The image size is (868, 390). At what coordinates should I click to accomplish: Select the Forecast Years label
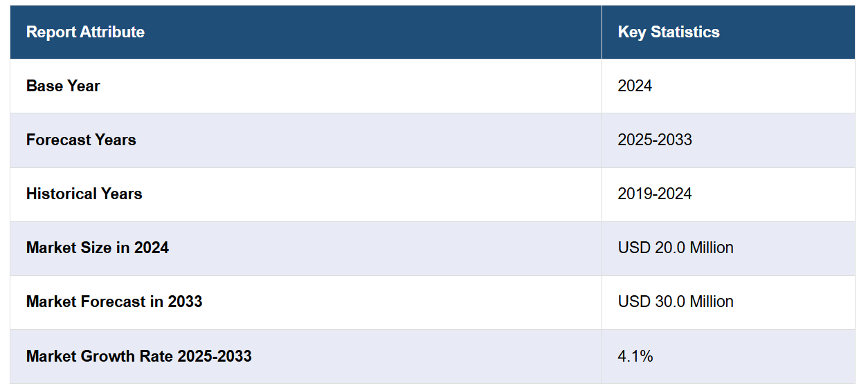pyautogui.click(x=81, y=140)
